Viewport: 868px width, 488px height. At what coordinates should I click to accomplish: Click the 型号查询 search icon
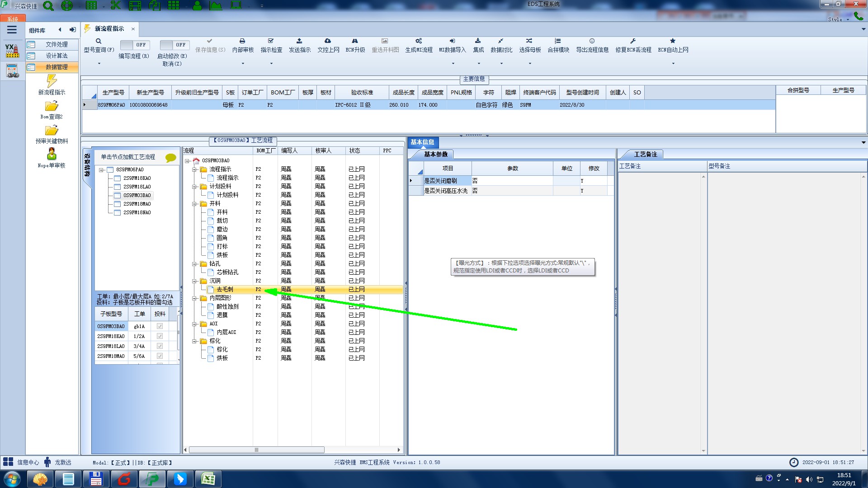(x=98, y=41)
